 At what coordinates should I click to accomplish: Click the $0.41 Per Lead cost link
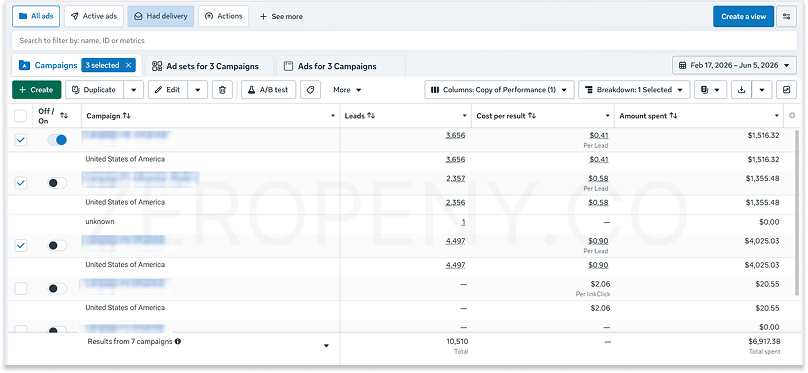point(599,135)
